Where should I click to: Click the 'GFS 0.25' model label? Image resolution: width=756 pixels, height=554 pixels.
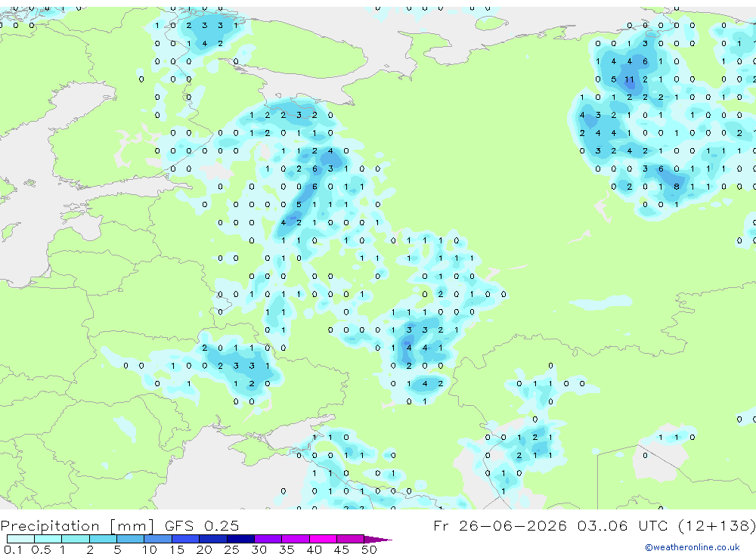tap(202, 525)
